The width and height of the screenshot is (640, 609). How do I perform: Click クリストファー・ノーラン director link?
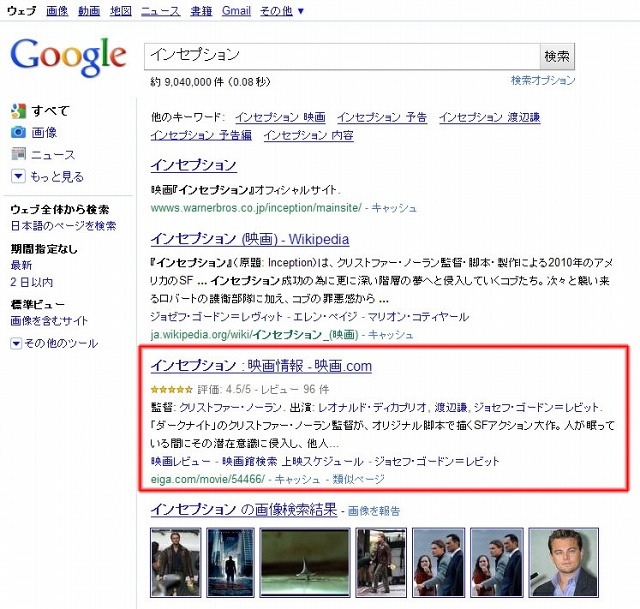point(230,407)
